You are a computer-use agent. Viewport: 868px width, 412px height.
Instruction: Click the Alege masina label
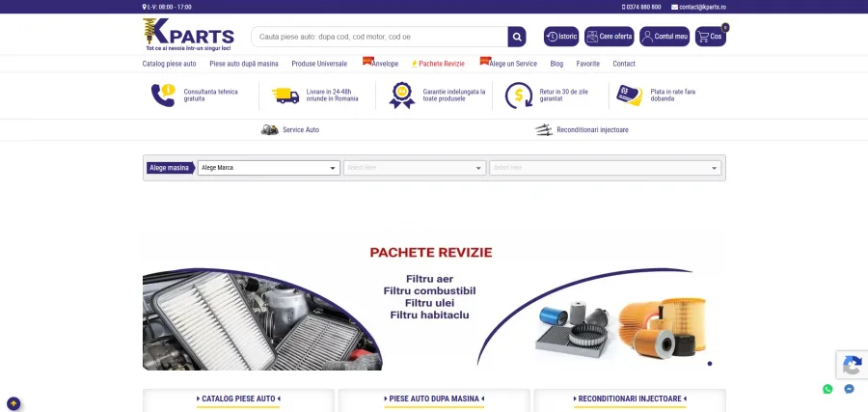point(170,168)
